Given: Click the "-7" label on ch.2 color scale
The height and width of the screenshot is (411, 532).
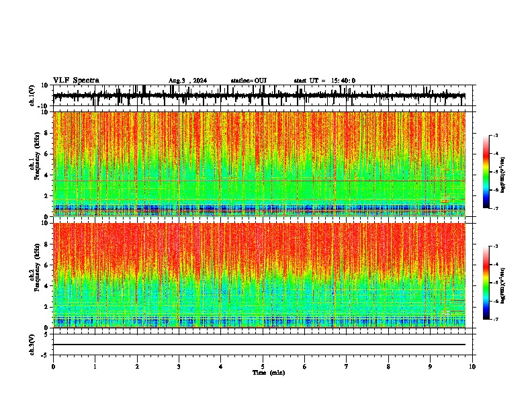Looking at the screenshot, I should [x=496, y=319].
